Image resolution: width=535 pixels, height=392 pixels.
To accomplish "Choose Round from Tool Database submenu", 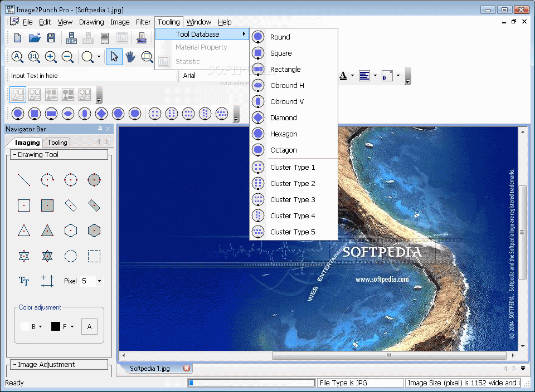I will click(294, 37).
